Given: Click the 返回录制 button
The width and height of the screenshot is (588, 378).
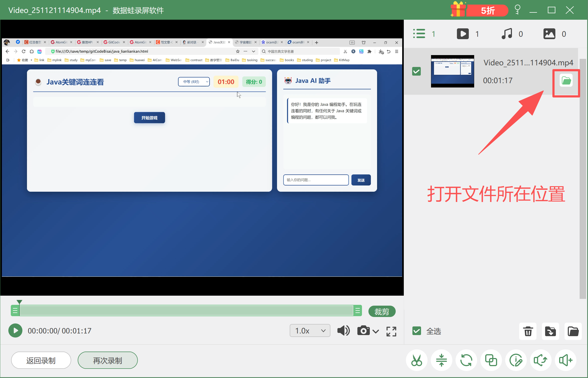Looking at the screenshot, I should pos(41,360).
